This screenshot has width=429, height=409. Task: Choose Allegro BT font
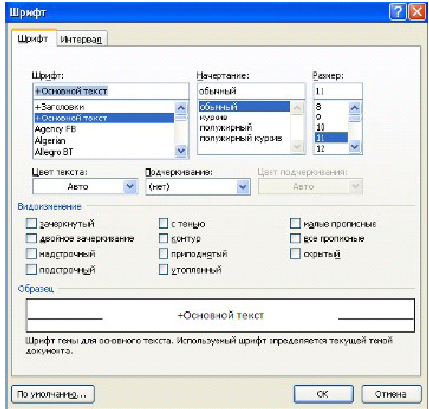(x=104, y=152)
